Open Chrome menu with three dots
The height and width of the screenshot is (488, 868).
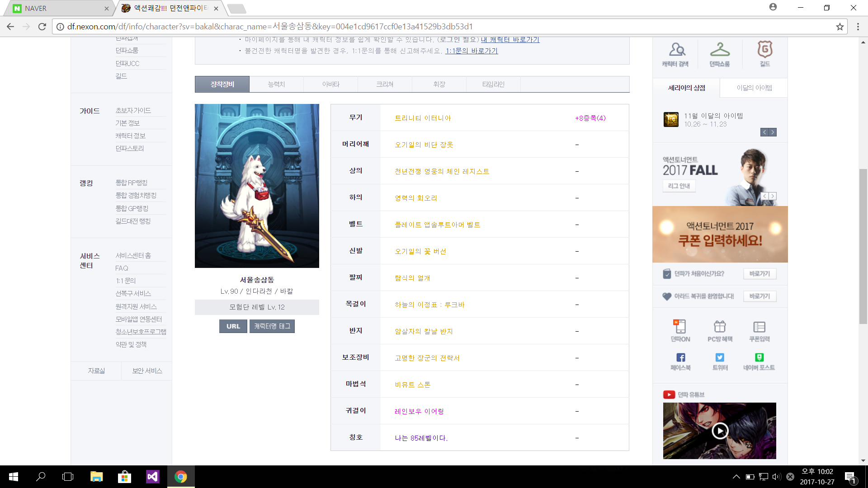858,27
